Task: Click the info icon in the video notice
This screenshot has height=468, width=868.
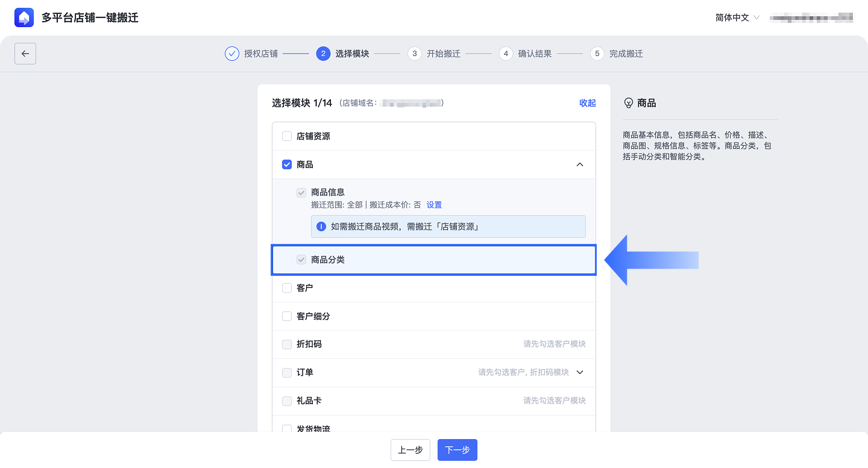Action: point(321,226)
